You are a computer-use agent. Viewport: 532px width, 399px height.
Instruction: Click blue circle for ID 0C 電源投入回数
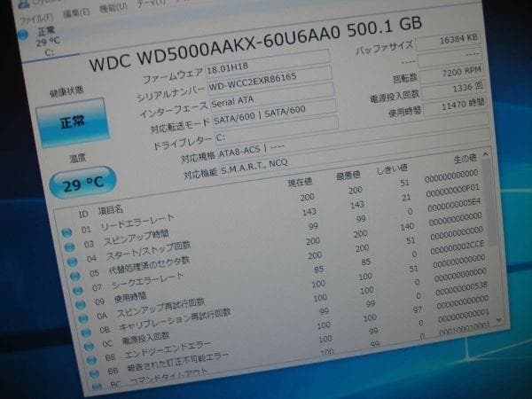[89, 346]
